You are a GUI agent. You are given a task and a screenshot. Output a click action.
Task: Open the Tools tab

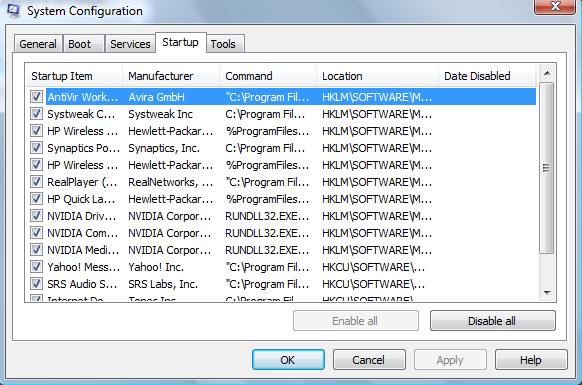[225, 44]
